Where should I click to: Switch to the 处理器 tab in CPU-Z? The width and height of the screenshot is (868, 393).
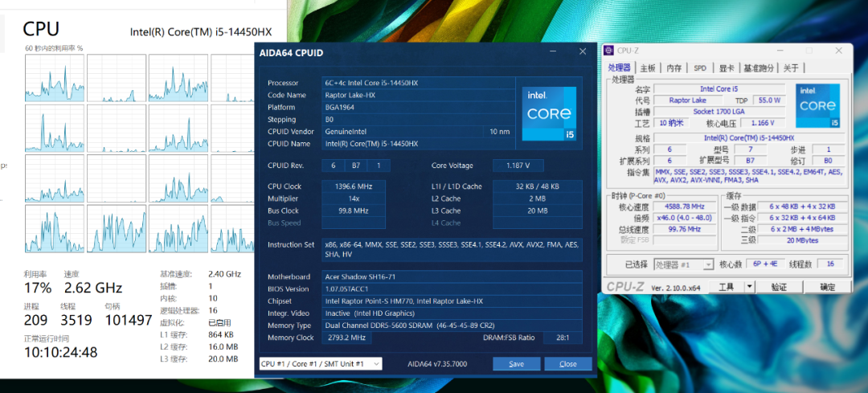(x=619, y=68)
